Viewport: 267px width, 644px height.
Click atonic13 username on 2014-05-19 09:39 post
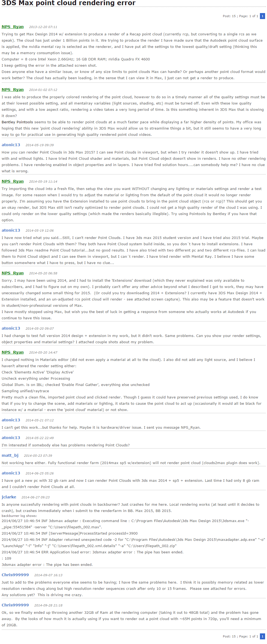[x=11, y=145]
